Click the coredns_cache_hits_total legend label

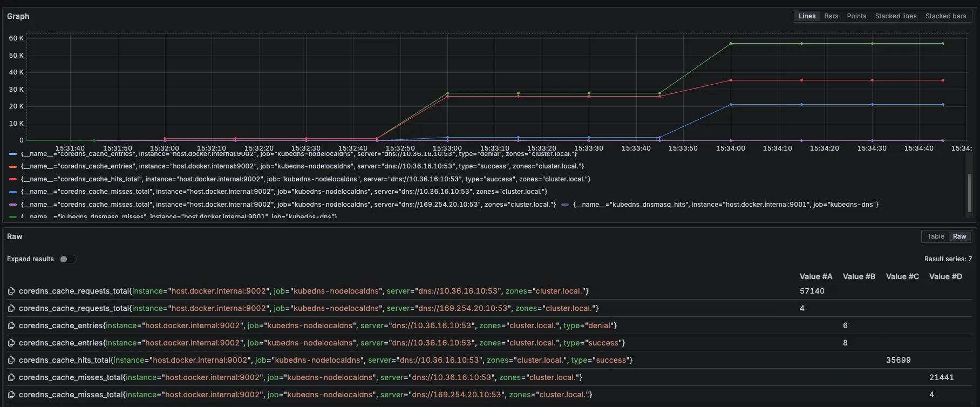pyautogui.click(x=305, y=179)
